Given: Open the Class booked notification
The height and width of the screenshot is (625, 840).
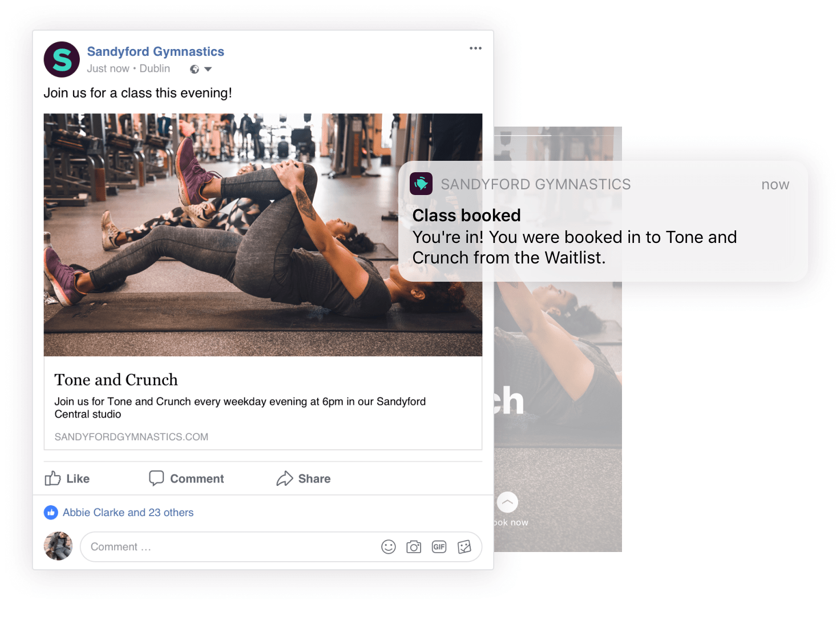Looking at the screenshot, I should [603, 221].
